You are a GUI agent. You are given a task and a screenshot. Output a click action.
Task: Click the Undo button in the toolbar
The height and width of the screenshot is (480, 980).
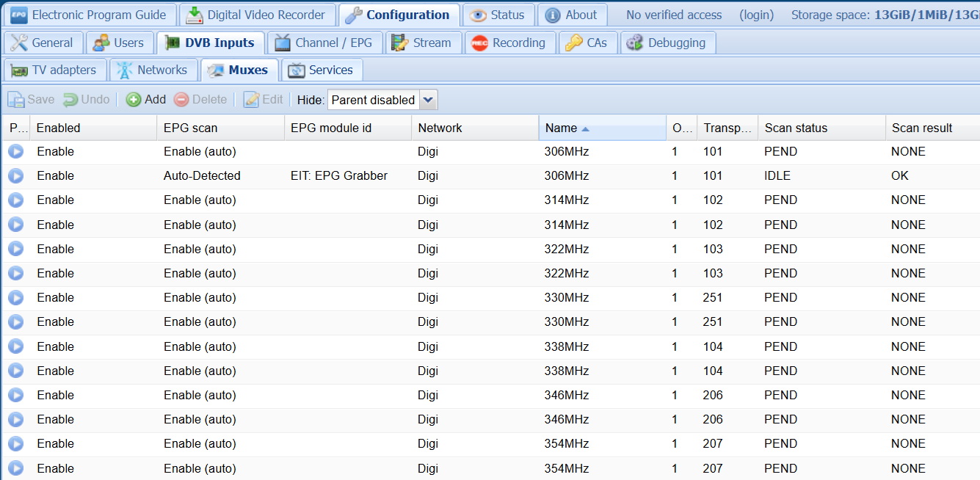click(87, 100)
